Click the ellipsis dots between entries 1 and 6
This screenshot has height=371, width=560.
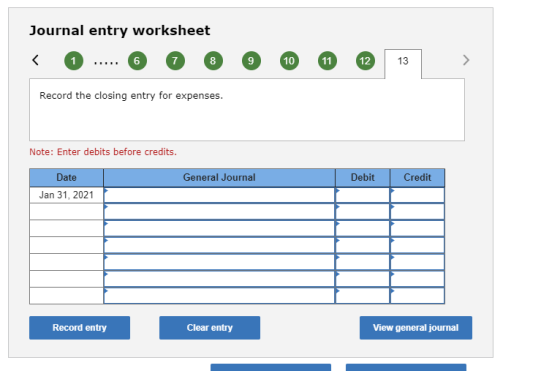tap(106, 64)
